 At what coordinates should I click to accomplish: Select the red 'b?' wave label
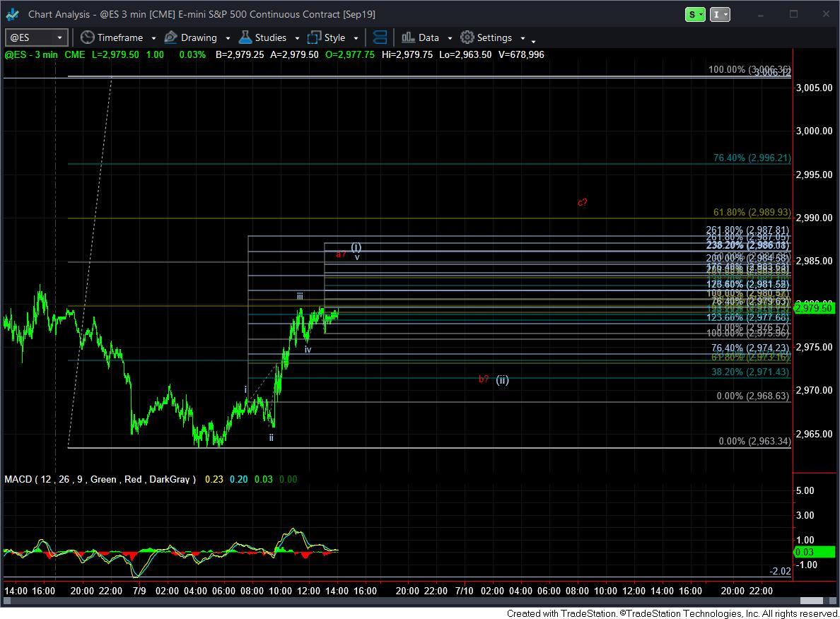[483, 379]
